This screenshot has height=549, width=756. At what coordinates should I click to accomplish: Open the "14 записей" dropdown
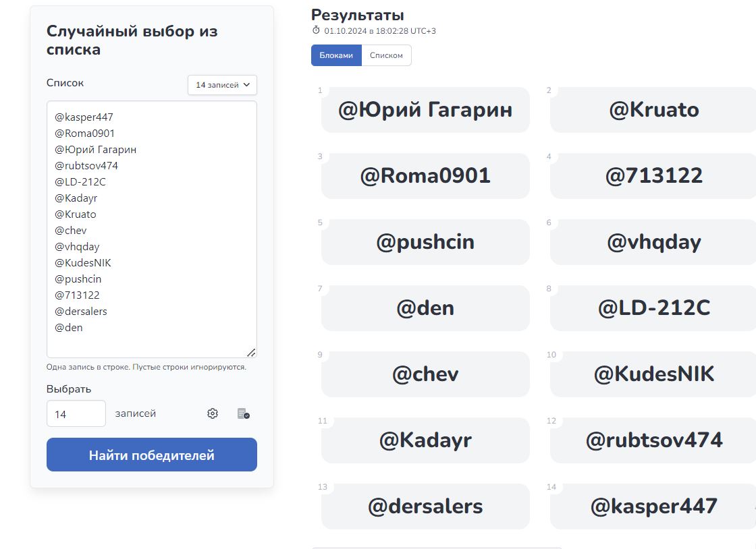tap(222, 85)
